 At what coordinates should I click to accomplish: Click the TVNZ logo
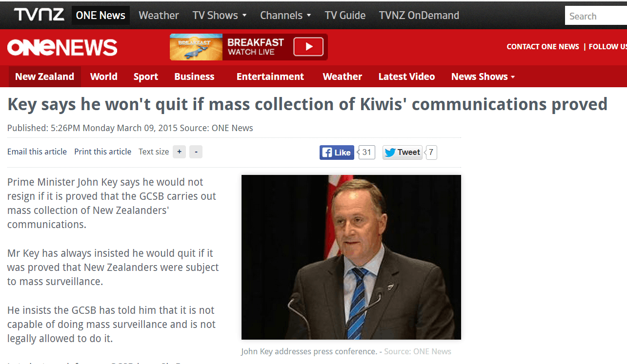pyautogui.click(x=39, y=15)
